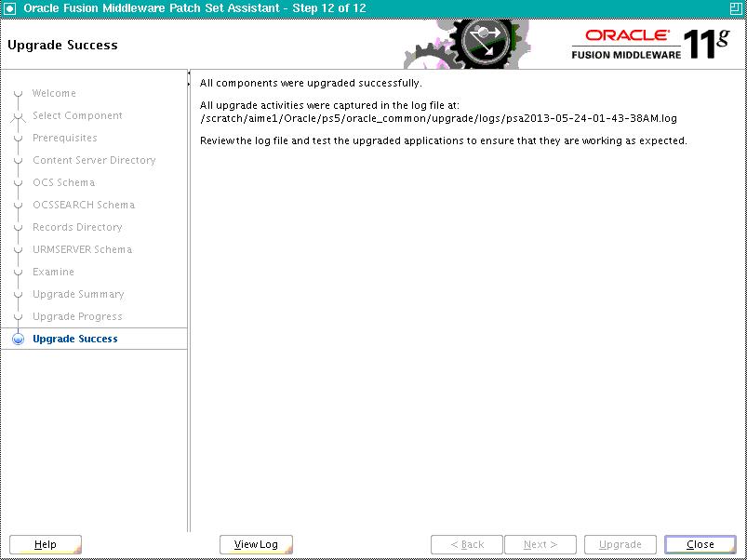
Task: Click the Close button
Action: (700, 544)
